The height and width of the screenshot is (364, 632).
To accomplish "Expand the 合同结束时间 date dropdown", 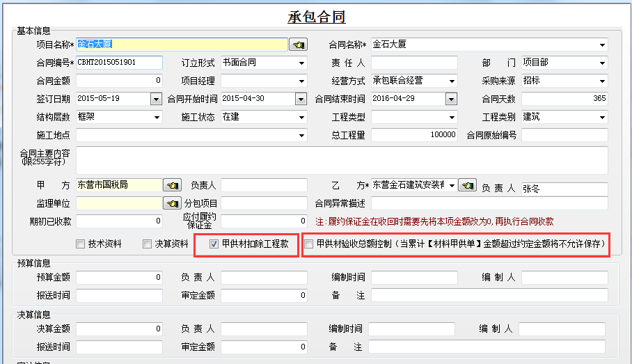I will (x=452, y=99).
